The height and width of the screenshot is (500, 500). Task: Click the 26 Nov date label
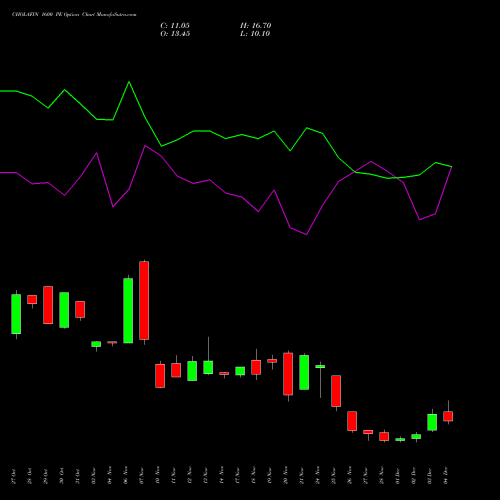click(x=349, y=476)
